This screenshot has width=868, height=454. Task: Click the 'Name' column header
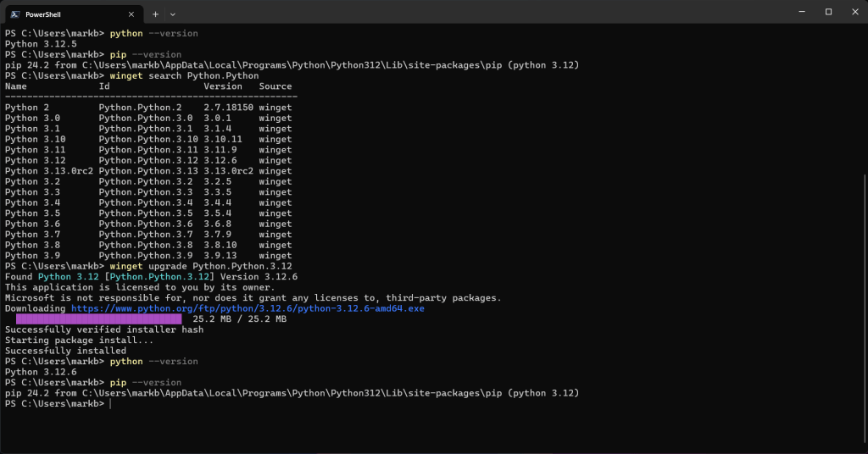coord(15,86)
